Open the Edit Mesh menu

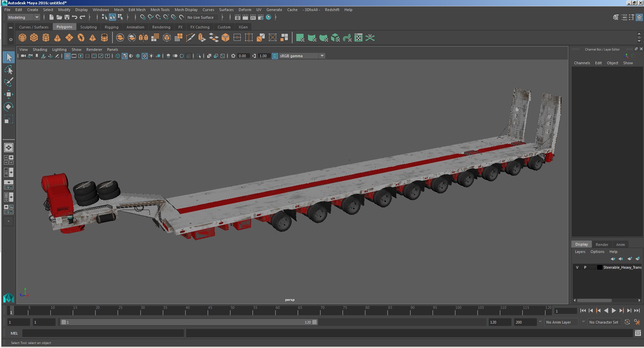click(137, 10)
